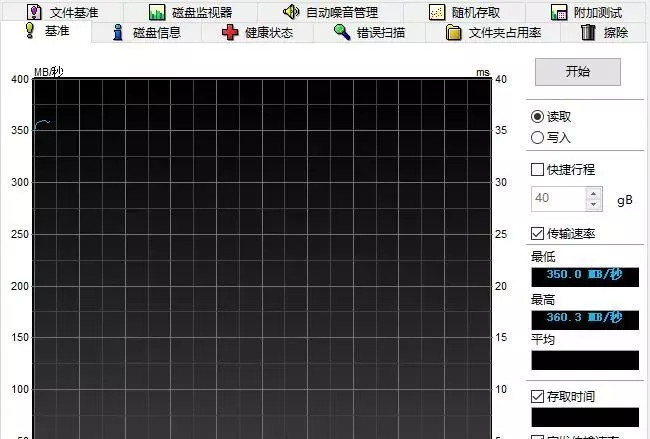This screenshot has width=650, height=439.
Task: Open the 擦除 tab
Action: point(604,32)
